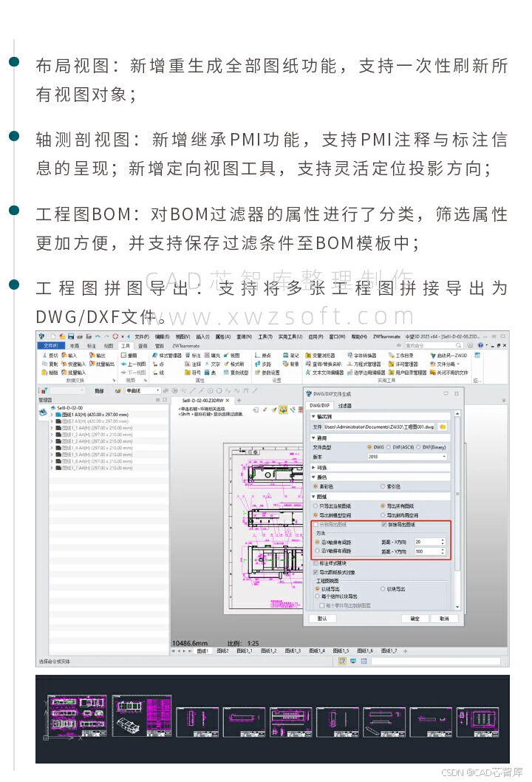Click the 剪切 (Cut) icon in the ribbon
The height and width of the screenshot is (782, 532).
pos(45,356)
